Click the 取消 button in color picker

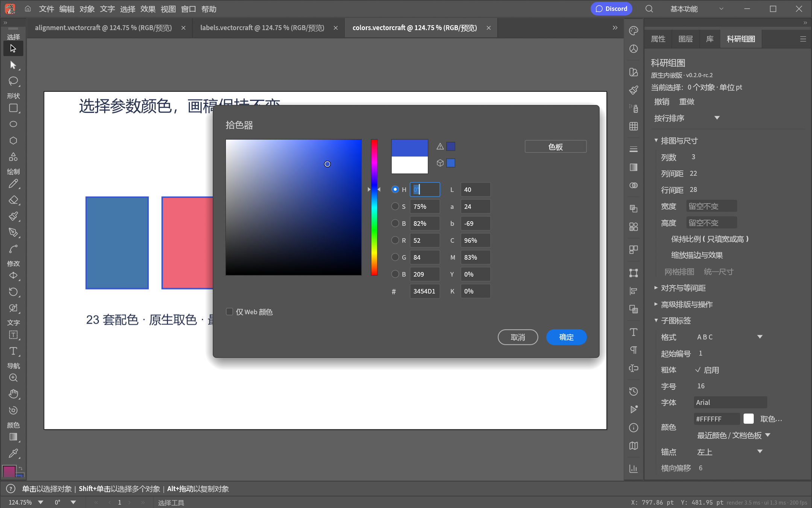[518, 337]
